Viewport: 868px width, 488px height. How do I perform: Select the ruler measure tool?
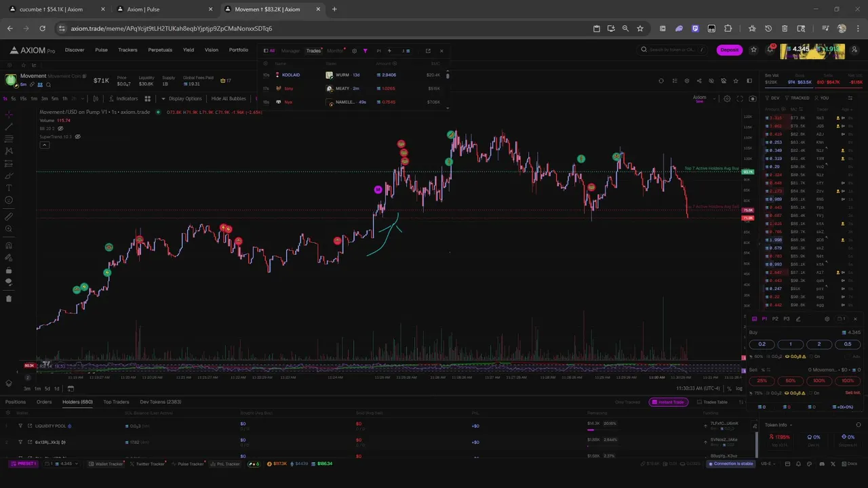8,217
